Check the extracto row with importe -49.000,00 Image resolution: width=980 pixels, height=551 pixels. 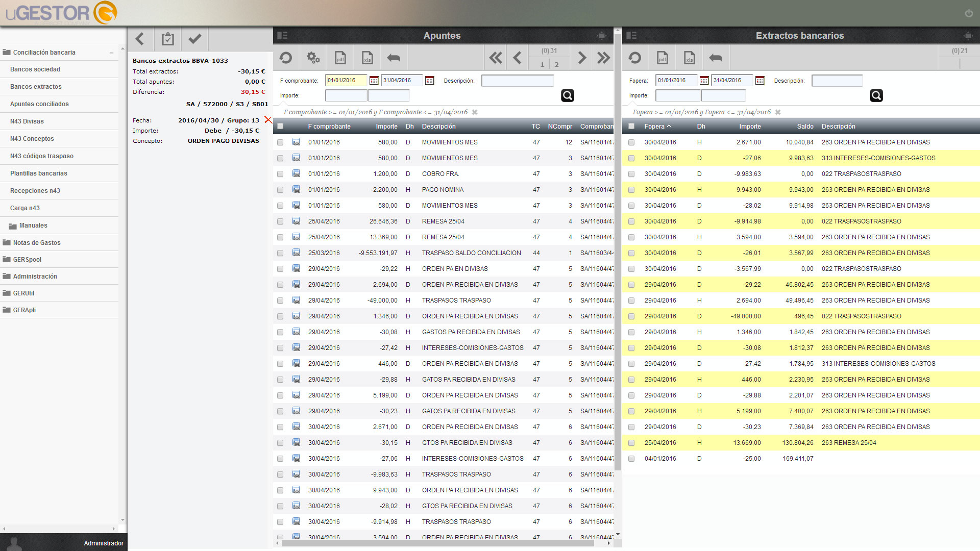631,316
